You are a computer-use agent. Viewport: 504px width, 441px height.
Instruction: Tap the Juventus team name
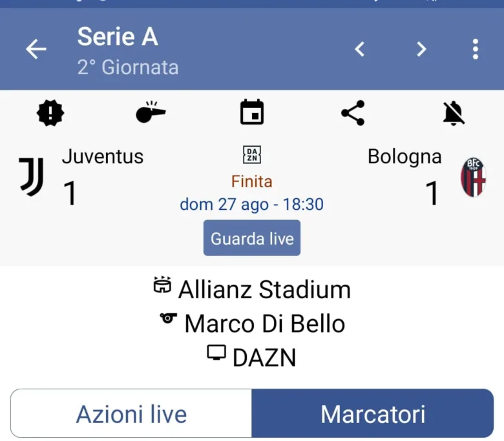click(x=103, y=156)
